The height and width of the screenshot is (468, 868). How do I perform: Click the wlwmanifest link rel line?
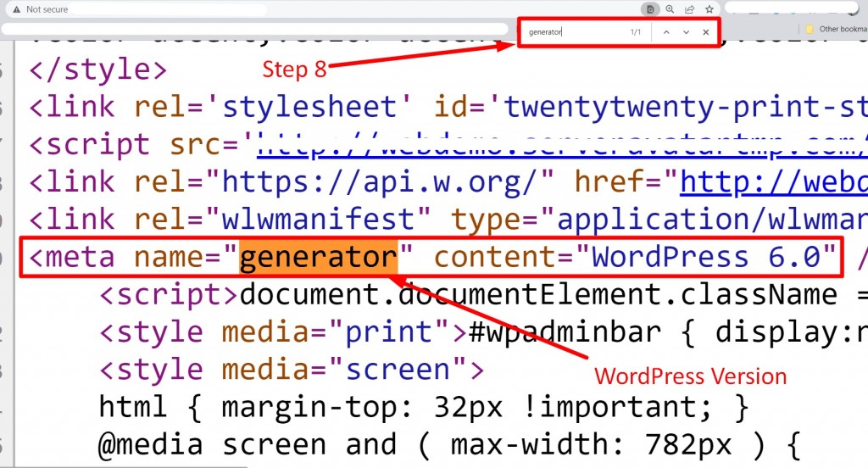448,220
